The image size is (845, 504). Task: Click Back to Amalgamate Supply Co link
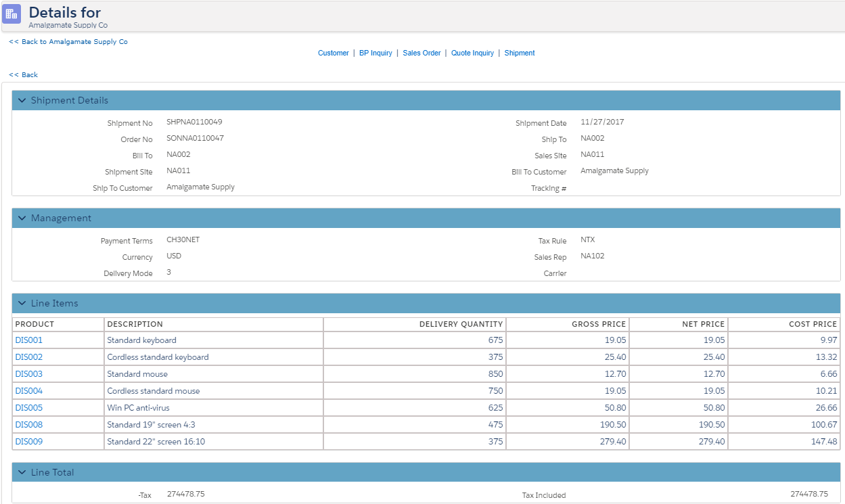(x=68, y=42)
